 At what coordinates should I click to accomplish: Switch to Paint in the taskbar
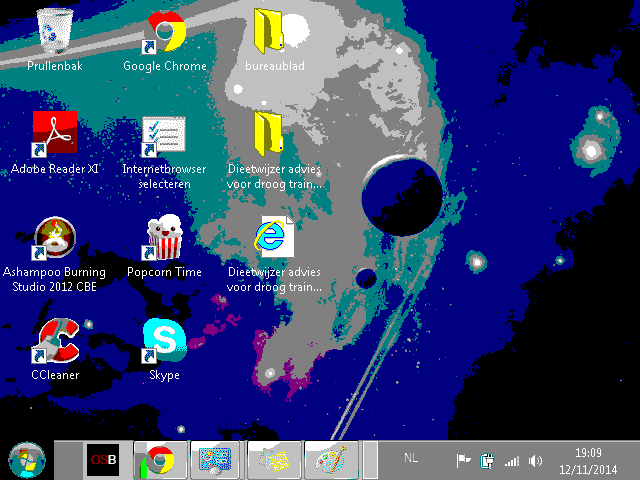[331, 460]
